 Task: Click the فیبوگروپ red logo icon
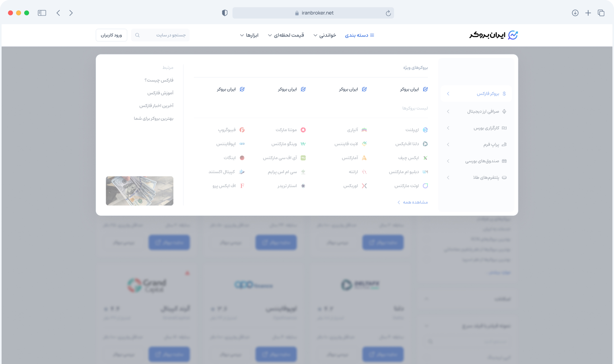pos(242,130)
